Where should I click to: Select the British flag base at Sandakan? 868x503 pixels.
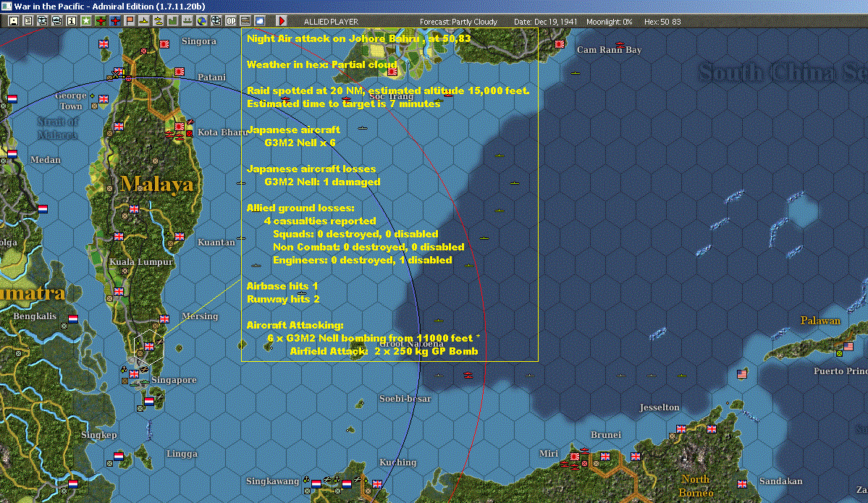pos(742,483)
